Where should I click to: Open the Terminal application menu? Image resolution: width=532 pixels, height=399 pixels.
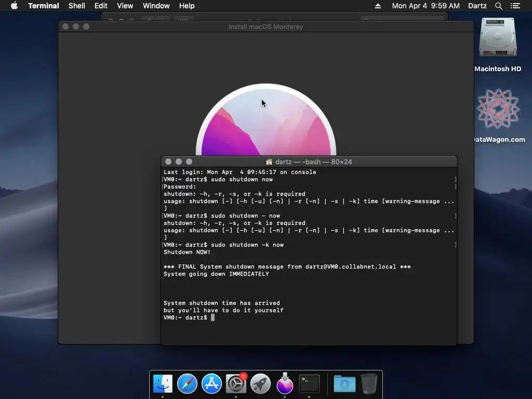[x=44, y=6]
